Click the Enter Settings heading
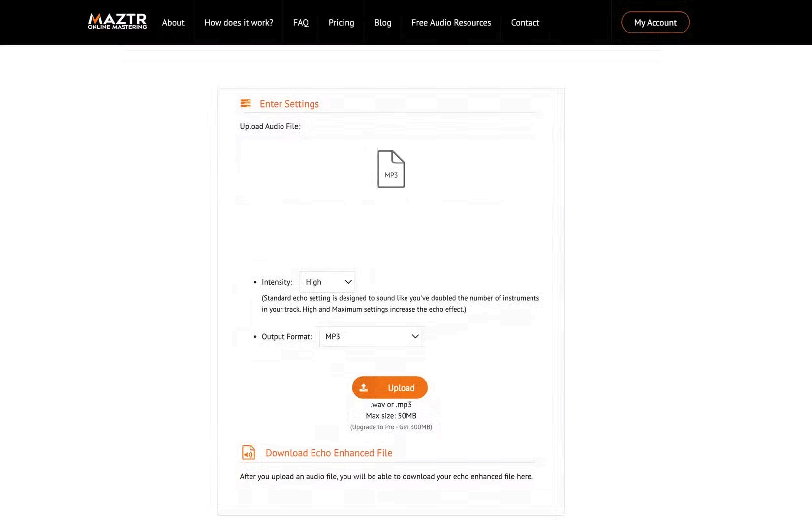812x523 pixels. (289, 104)
